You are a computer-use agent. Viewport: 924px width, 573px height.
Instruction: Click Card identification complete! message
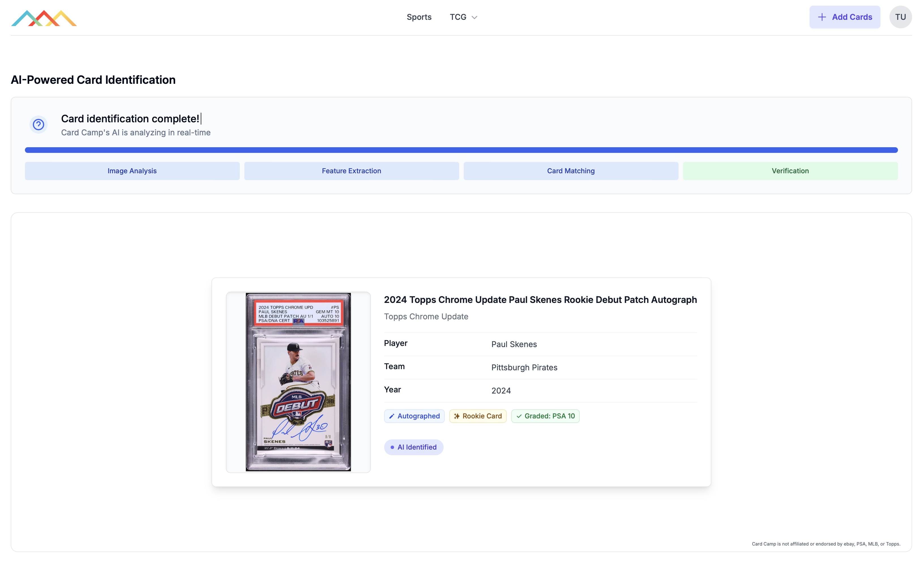[130, 119]
